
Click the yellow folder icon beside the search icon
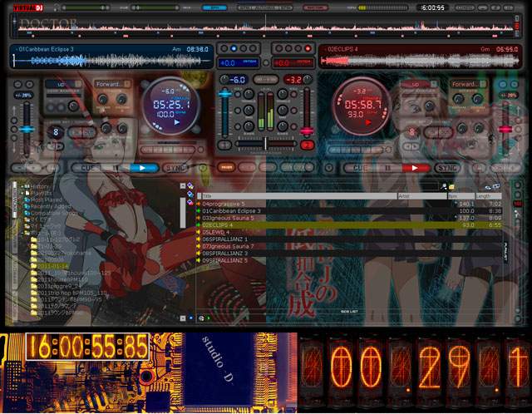[451, 187]
